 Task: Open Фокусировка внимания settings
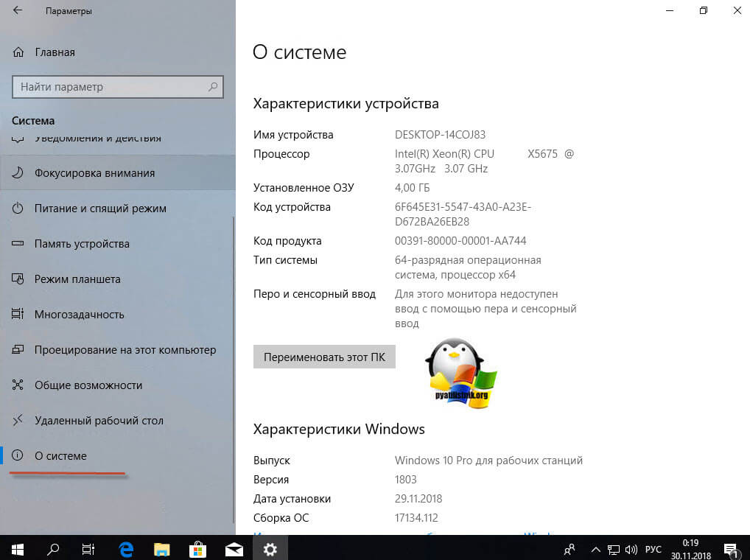118,173
